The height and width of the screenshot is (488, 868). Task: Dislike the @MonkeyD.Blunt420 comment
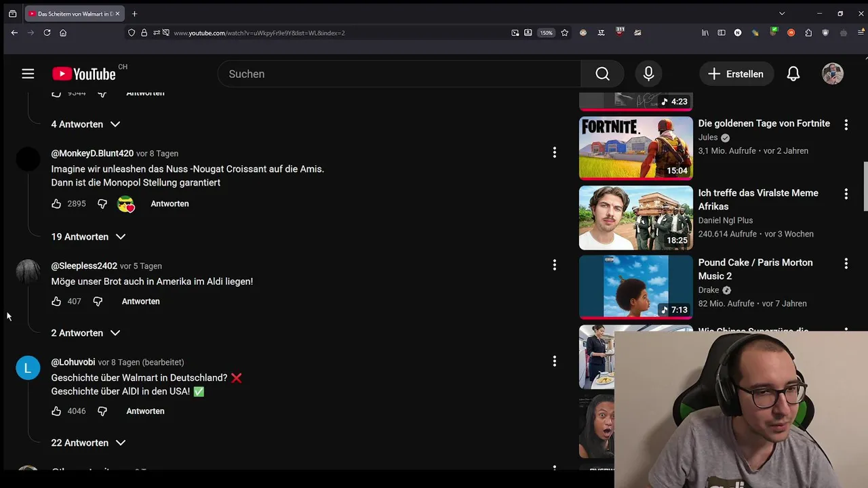coord(102,203)
